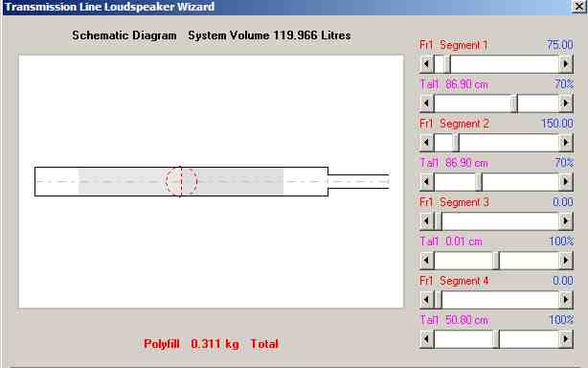Click the 75.00 value for Segment 1

click(560, 45)
